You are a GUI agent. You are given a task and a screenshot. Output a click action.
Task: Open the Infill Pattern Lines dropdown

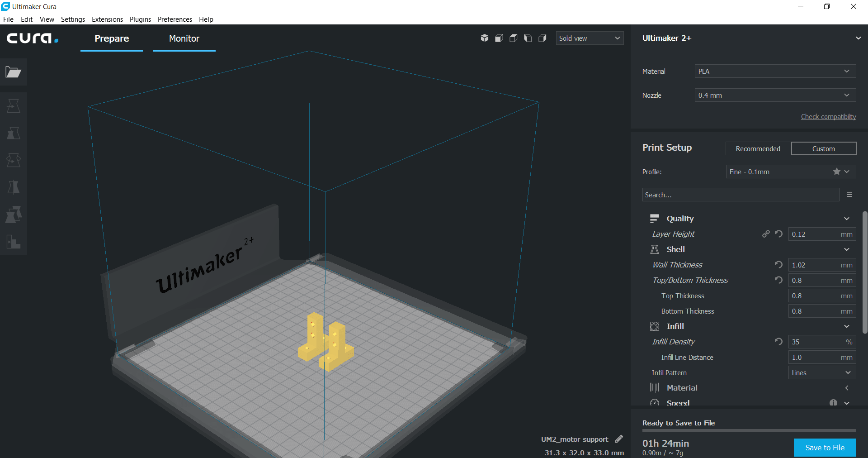(x=822, y=372)
